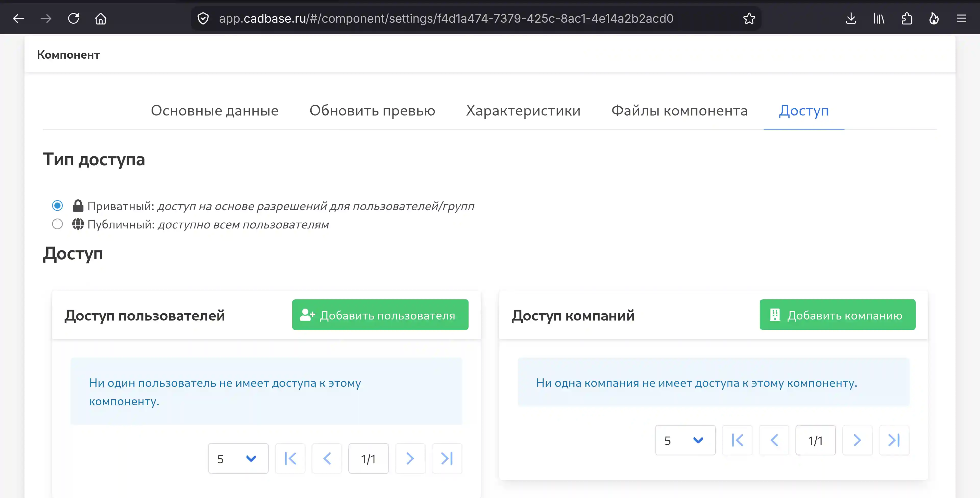Go to first page in user access pagination

(x=290, y=458)
